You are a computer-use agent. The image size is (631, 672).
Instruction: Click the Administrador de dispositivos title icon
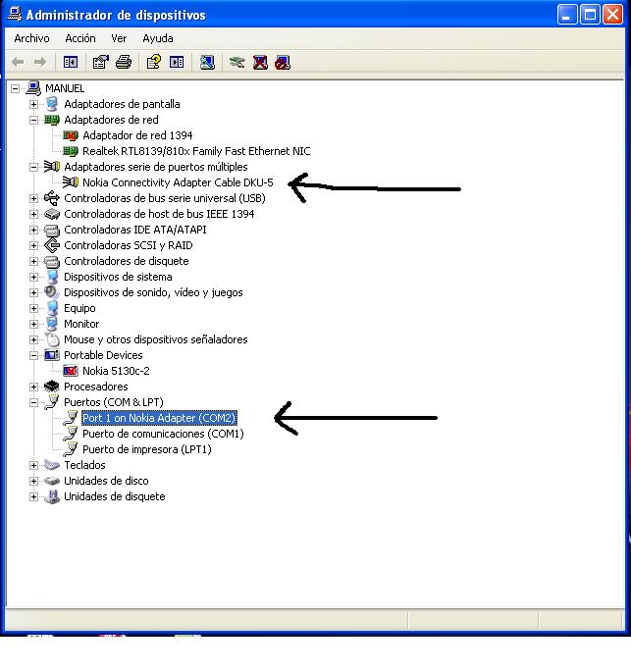[15, 14]
